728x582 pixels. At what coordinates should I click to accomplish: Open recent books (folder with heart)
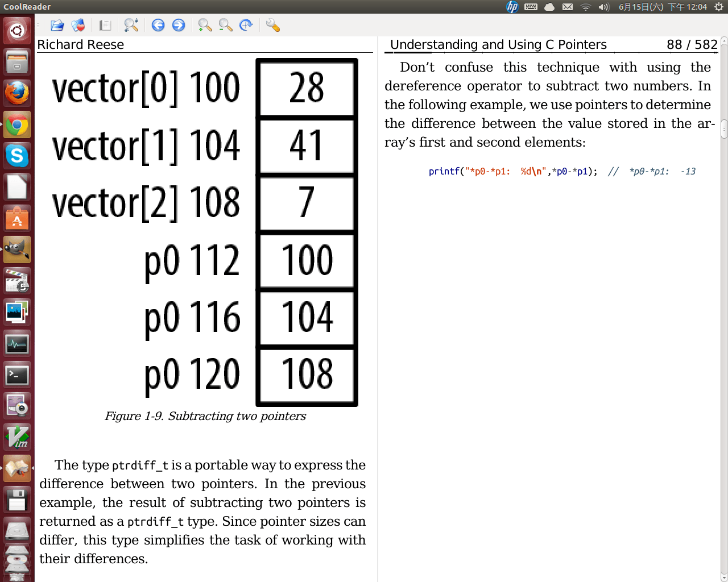tap(78, 25)
